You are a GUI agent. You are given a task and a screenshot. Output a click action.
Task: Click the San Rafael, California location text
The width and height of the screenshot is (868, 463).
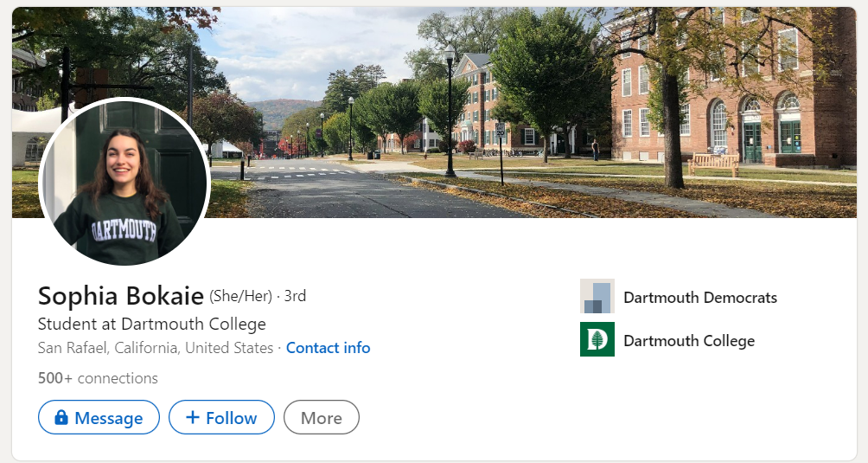pos(155,348)
